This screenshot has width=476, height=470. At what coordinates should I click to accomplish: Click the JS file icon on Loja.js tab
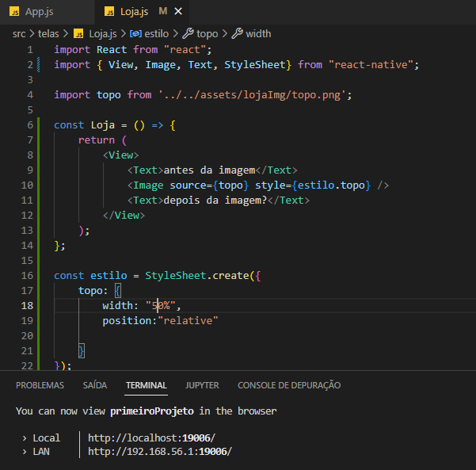[109, 12]
